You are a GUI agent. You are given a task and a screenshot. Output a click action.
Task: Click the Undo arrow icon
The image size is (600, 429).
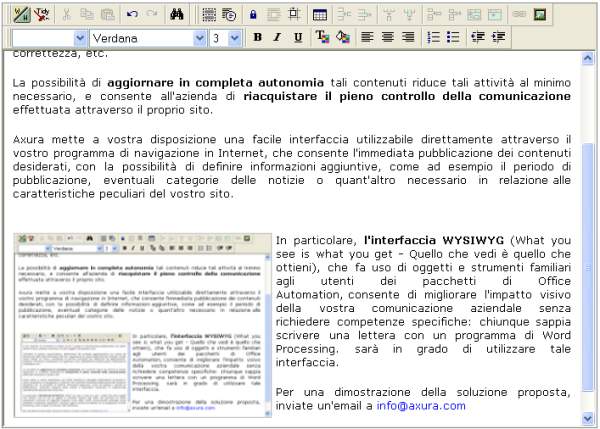[133, 15]
